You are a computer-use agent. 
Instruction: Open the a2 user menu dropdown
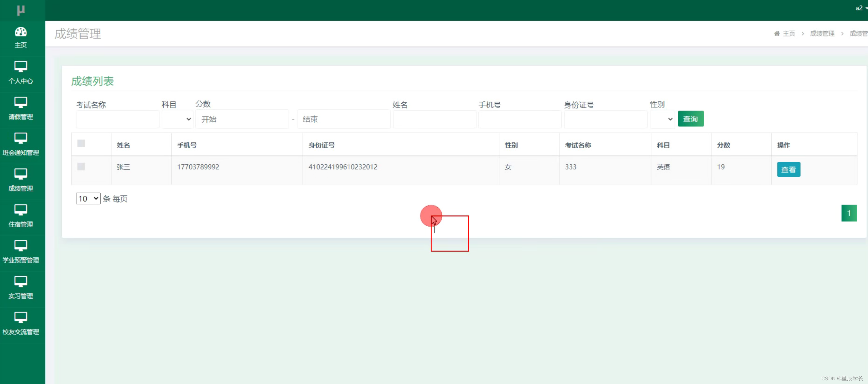coord(861,8)
